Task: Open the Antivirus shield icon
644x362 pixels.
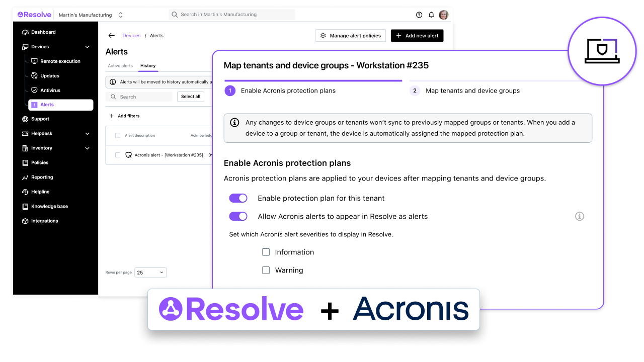Action: point(34,90)
